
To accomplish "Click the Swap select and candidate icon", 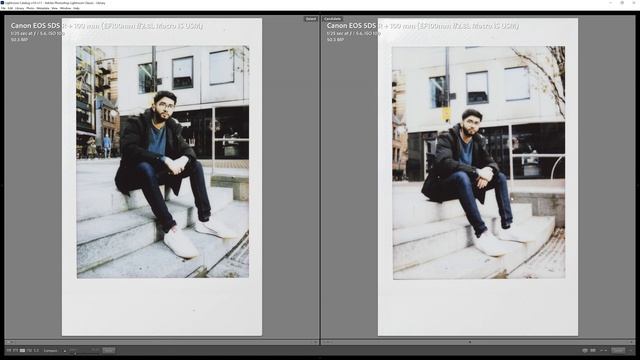I will [x=584, y=350].
